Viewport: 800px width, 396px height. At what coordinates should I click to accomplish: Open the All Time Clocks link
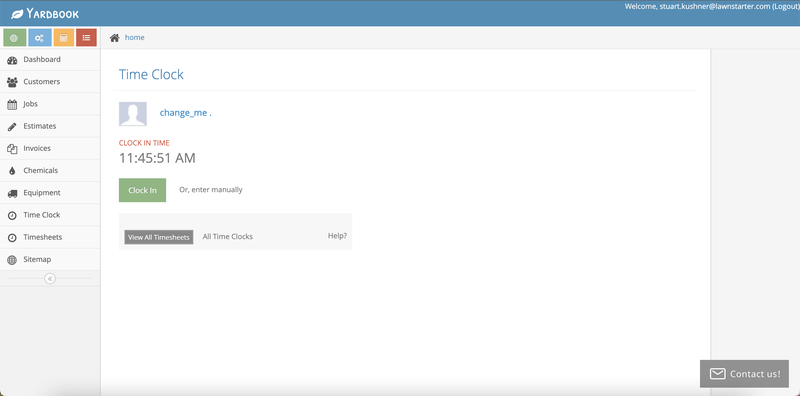click(x=228, y=236)
